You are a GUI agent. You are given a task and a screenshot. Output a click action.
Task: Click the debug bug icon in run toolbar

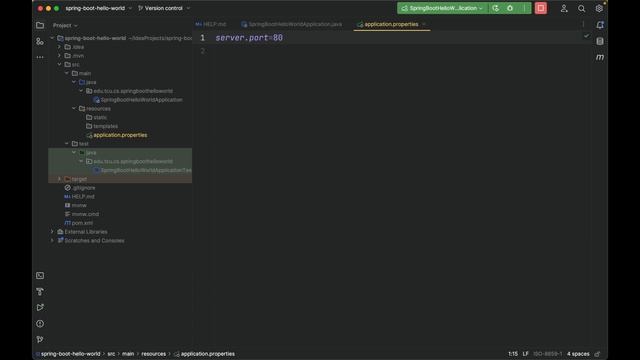click(510, 8)
